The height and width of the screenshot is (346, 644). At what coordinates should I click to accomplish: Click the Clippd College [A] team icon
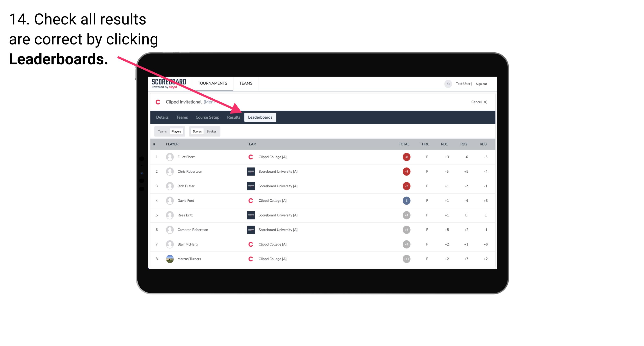point(250,157)
